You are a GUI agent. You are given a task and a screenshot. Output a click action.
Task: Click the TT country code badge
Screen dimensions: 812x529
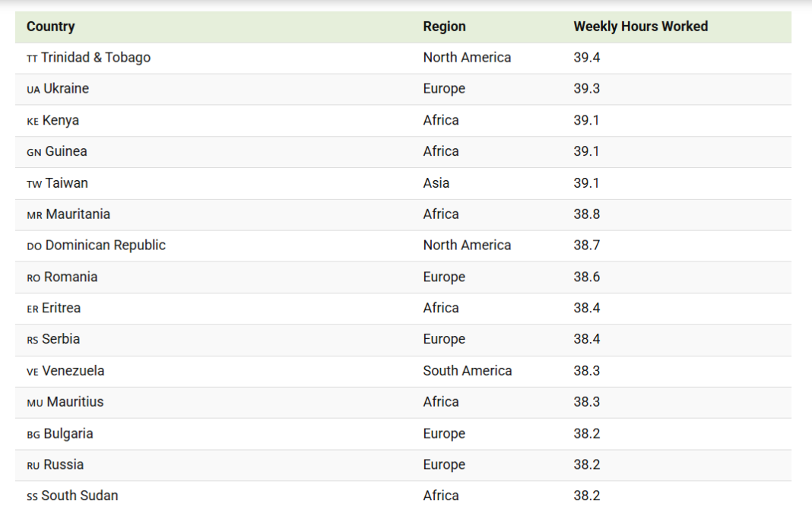32,59
